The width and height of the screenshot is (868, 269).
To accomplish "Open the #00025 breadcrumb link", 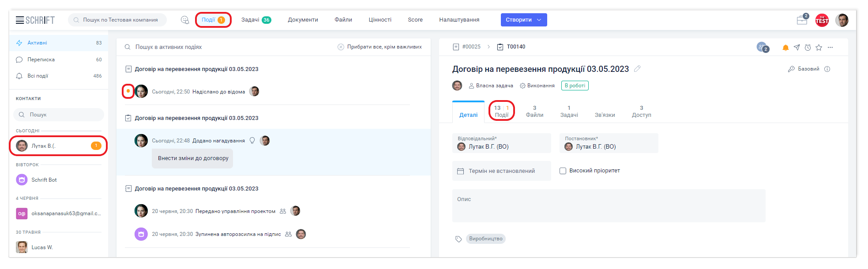I will 471,47.
